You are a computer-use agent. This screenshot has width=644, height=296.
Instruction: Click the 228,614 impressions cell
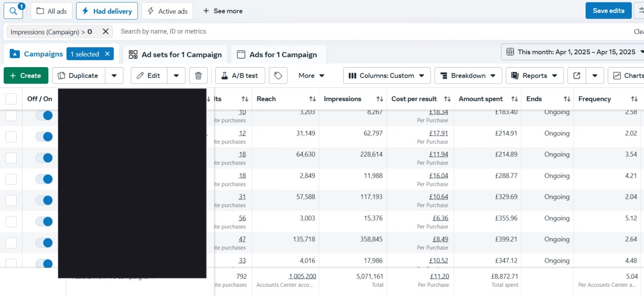coord(371,154)
